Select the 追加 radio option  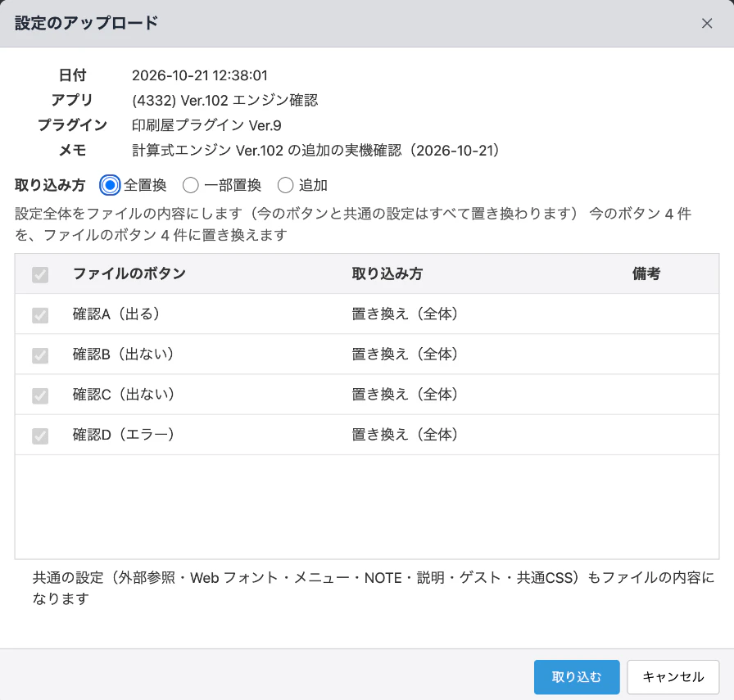click(286, 185)
